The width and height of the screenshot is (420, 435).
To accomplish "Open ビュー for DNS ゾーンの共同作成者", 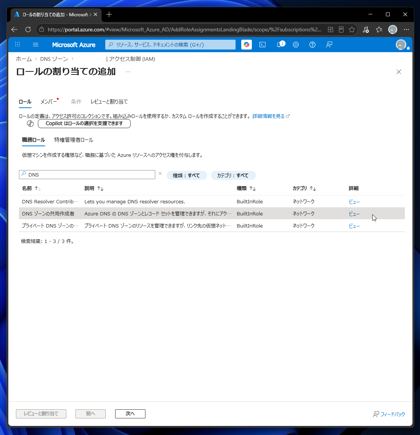I will point(354,214).
